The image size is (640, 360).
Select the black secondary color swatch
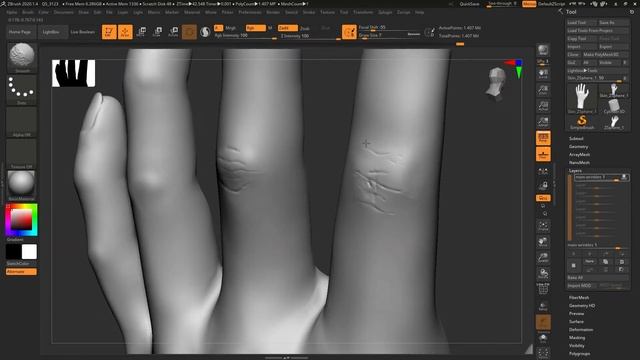click(x=13, y=252)
